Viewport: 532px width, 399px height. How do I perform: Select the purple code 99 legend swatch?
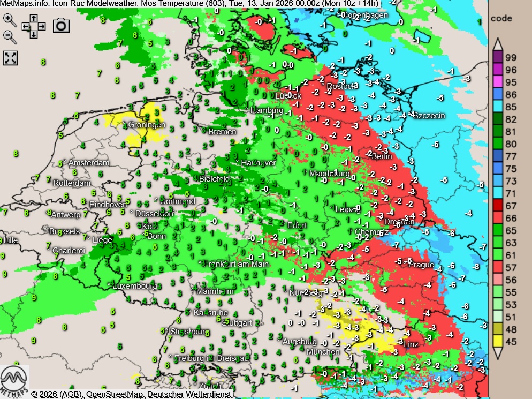point(497,58)
